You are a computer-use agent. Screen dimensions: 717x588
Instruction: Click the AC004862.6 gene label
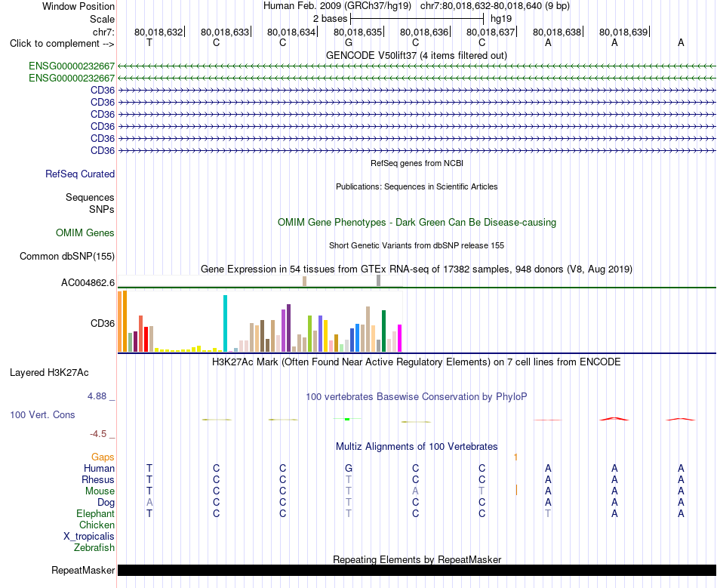88,282
